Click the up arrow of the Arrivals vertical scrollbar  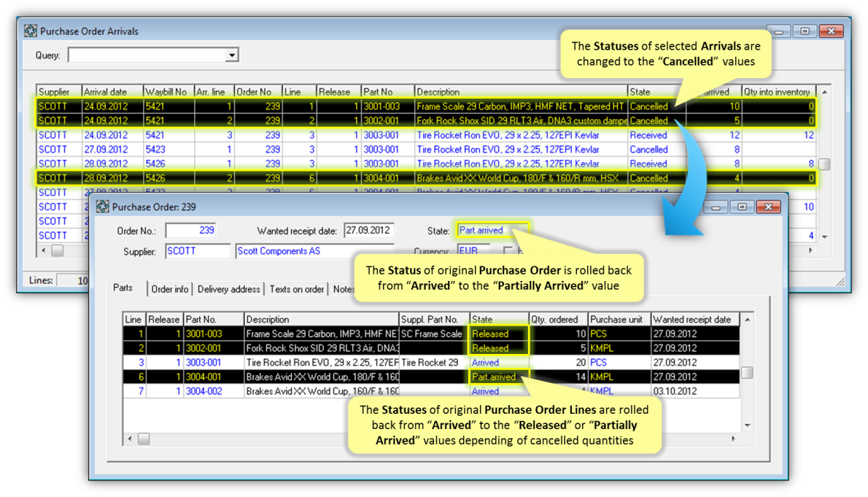click(824, 92)
